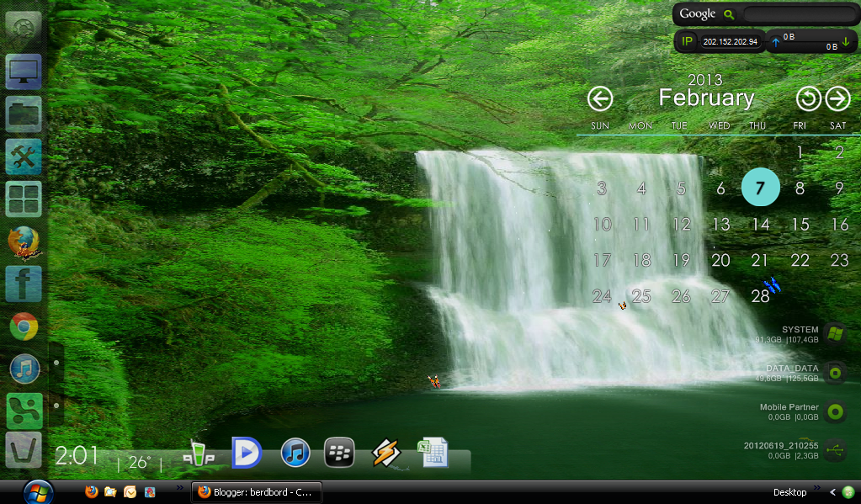
Task: Open the Excel spreadsheet icon in dock
Action: [x=433, y=453]
